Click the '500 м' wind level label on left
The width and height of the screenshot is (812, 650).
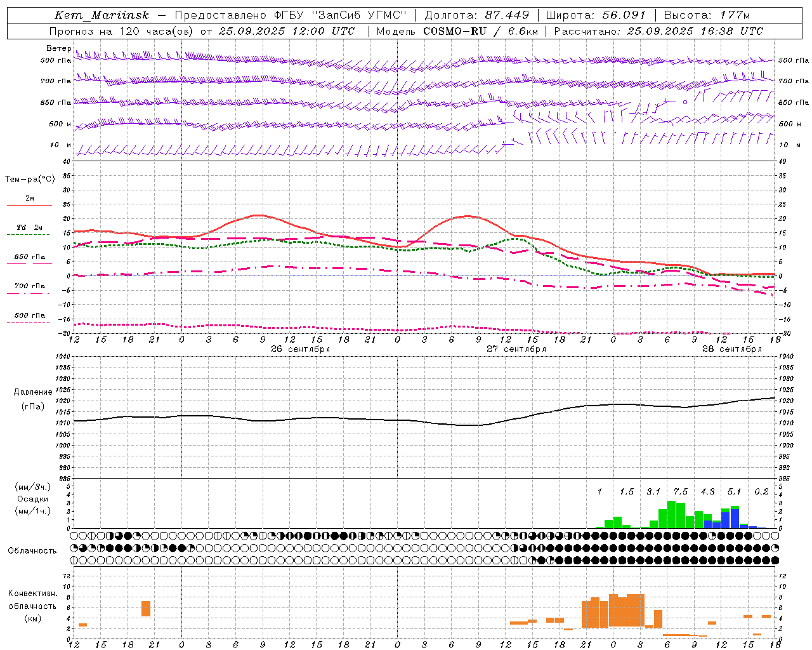60,124
